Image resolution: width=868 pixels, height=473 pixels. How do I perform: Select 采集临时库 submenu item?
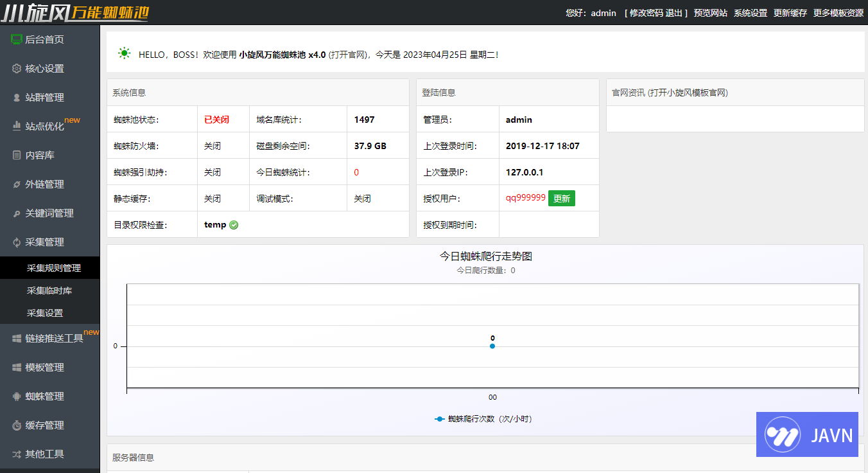50,290
